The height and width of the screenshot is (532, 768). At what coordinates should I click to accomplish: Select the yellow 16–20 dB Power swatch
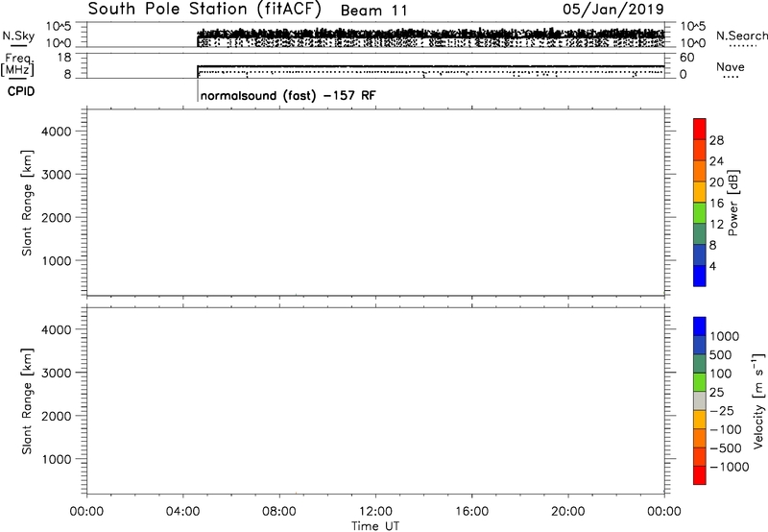(x=700, y=191)
